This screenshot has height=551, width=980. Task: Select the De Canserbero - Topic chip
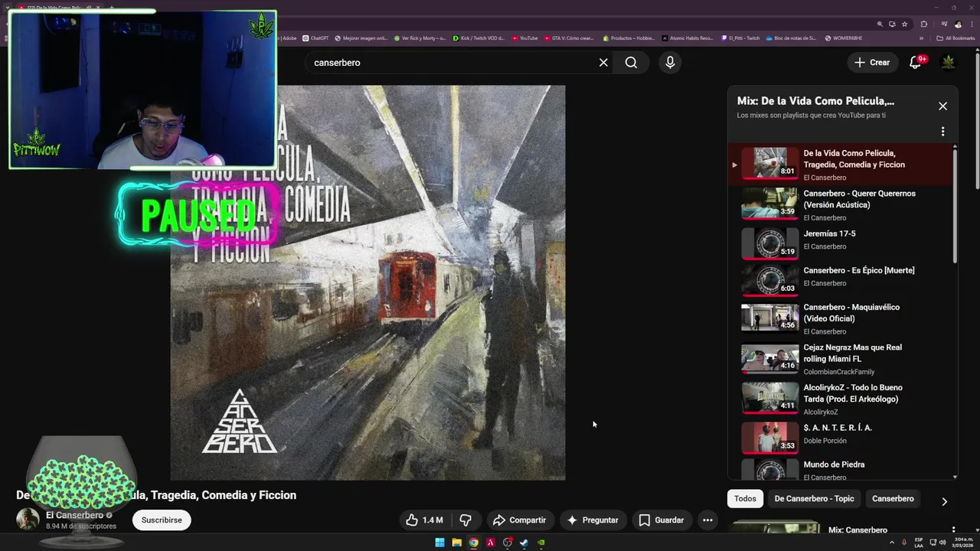coord(814,499)
